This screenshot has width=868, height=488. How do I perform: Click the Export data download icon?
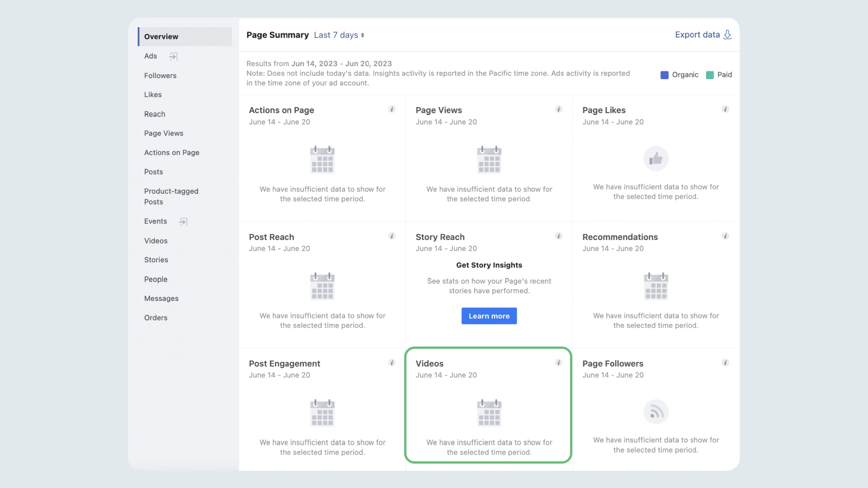pos(727,34)
